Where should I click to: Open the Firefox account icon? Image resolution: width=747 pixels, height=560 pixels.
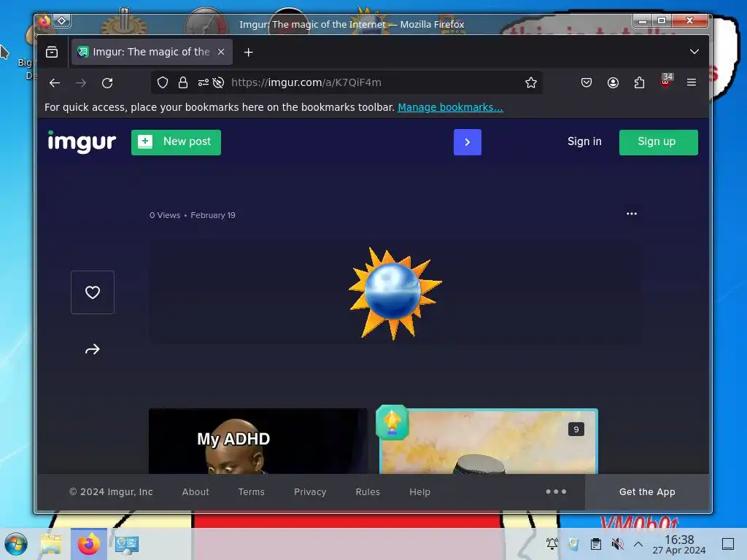pos(613,83)
